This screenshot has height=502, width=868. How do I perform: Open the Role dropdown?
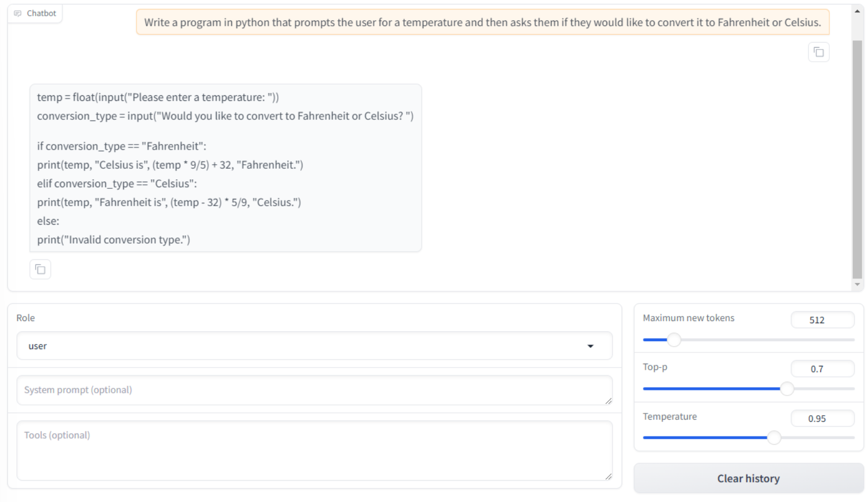point(314,346)
